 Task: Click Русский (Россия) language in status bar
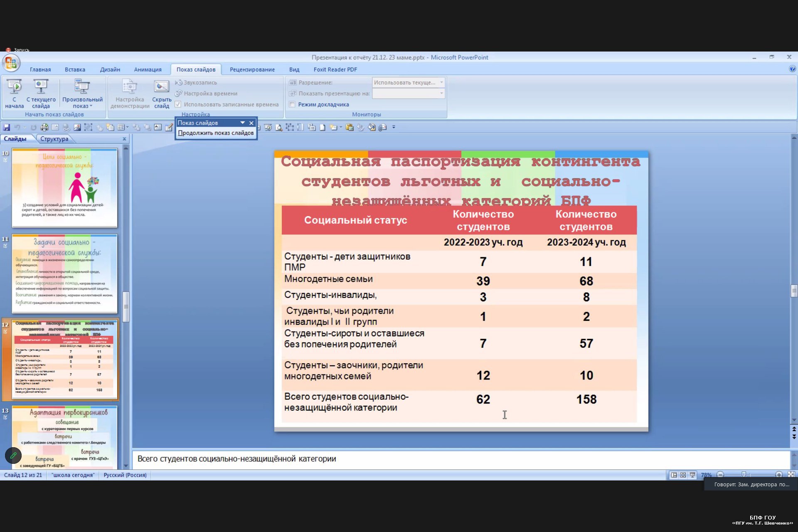coord(125,475)
